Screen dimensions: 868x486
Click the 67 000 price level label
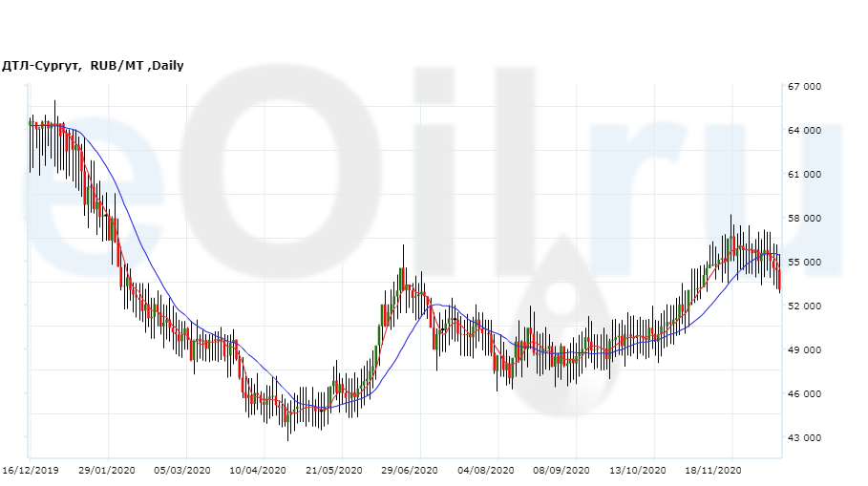tap(804, 87)
